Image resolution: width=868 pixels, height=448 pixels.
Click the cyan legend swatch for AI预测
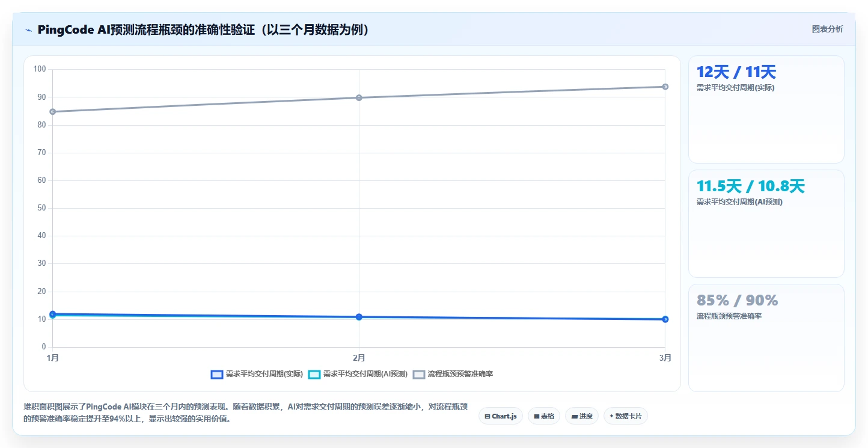(314, 374)
